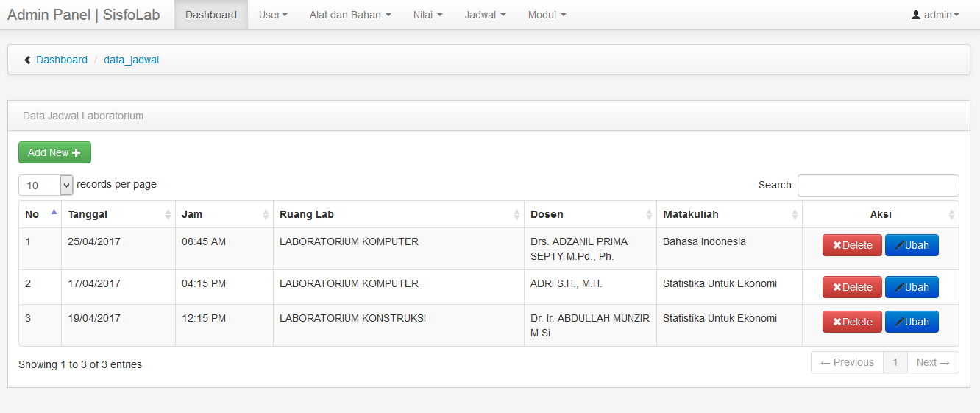Image resolution: width=980 pixels, height=413 pixels.
Task: Open the Modul menu
Action: [x=547, y=15]
